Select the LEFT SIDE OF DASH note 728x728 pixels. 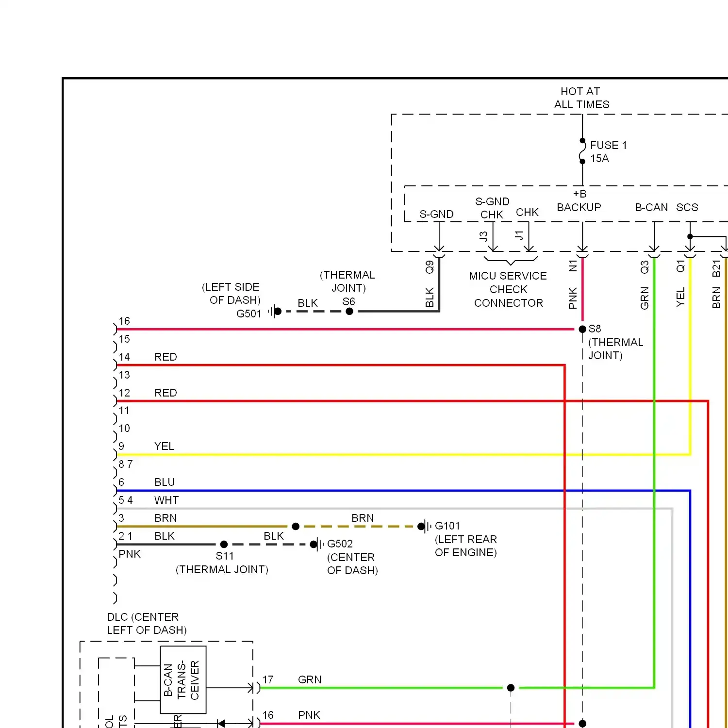click(x=231, y=293)
